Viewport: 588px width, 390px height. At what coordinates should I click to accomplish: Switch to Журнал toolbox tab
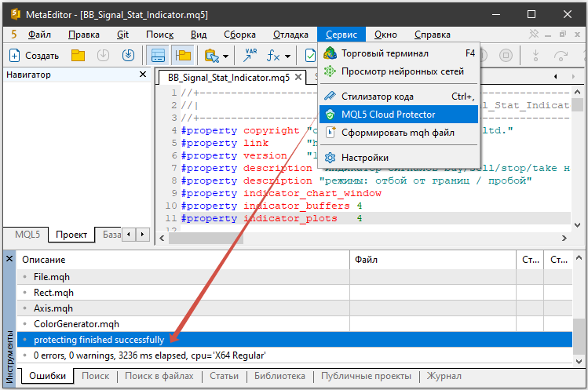[444, 376]
